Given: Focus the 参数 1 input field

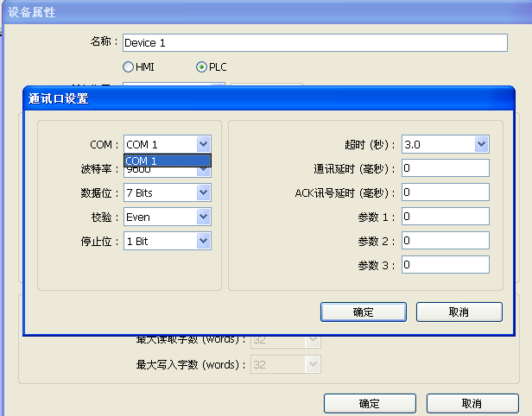Looking at the screenshot, I should [444, 217].
